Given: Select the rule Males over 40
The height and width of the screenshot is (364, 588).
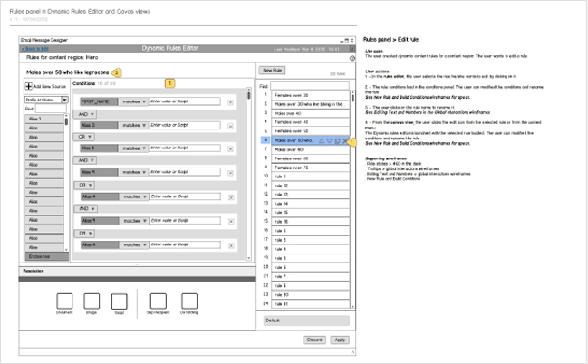Looking at the screenshot, I should point(311,113).
